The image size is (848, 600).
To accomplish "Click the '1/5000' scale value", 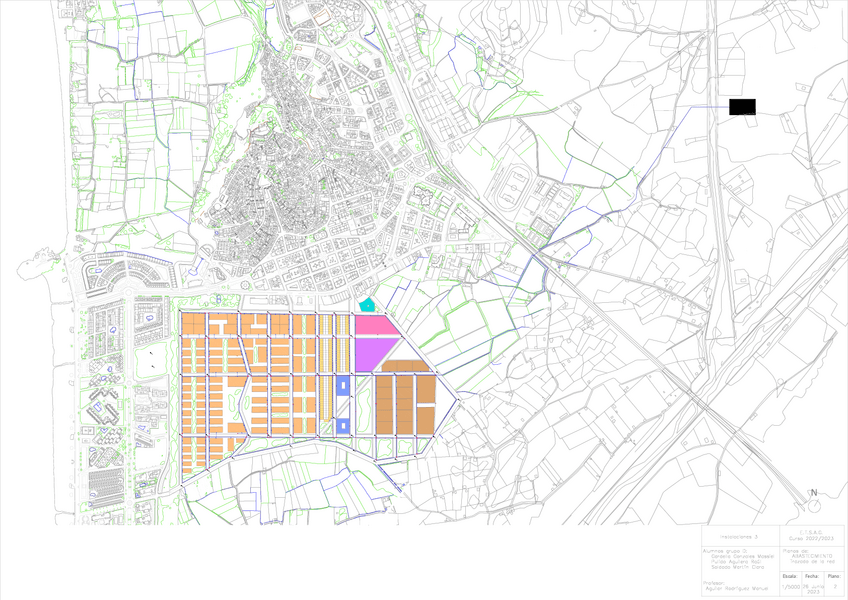I will click(x=789, y=586).
